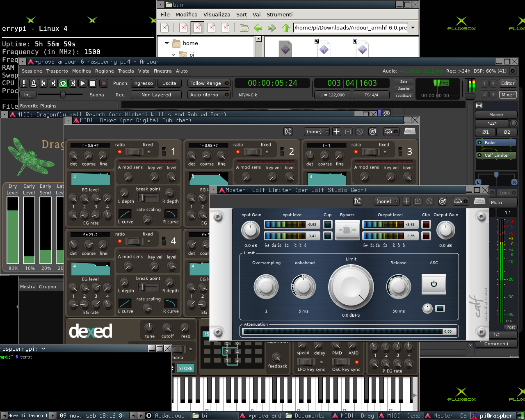Click the Dry Level slider in Dragonfly Reverb
Screen dimensions: 525x420
click(x=13, y=230)
